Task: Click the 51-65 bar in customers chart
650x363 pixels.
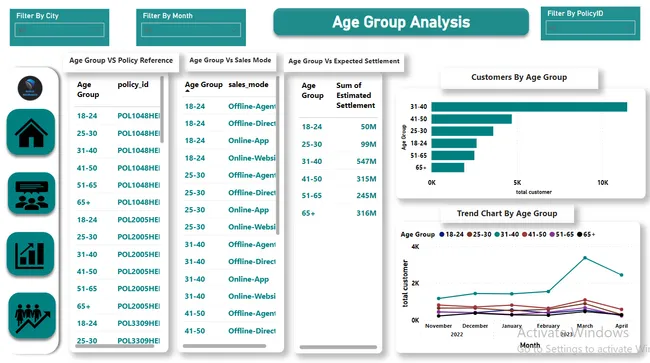Action: pyautogui.click(x=453, y=155)
